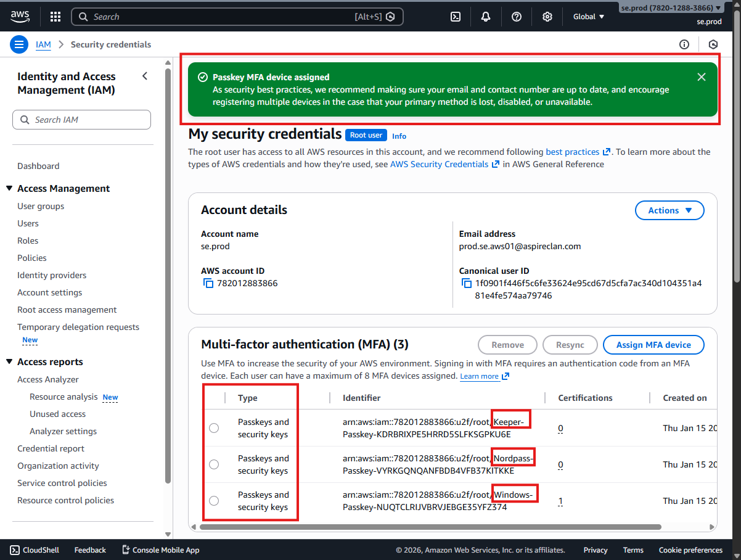Click the hexagon icon beside the info icon
The image size is (741, 560).
(x=713, y=44)
